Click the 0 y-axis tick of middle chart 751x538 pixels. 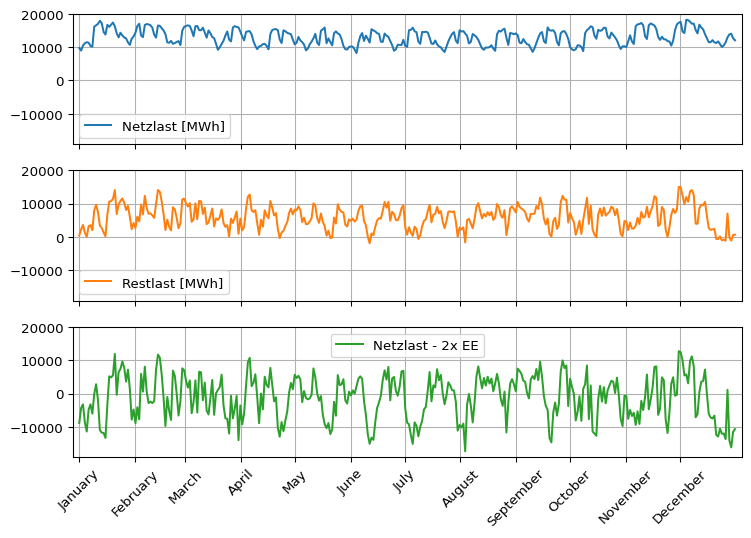click(63, 237)
